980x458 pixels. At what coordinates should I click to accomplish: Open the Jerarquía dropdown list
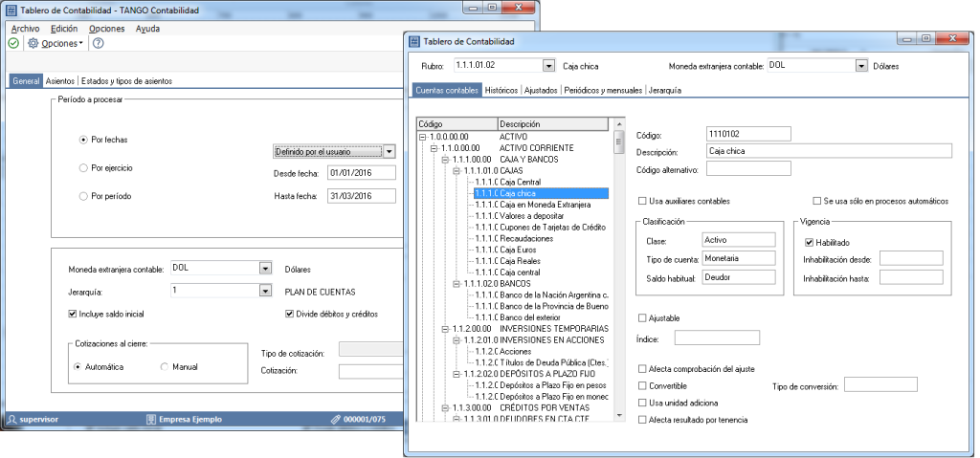(265, 291)
